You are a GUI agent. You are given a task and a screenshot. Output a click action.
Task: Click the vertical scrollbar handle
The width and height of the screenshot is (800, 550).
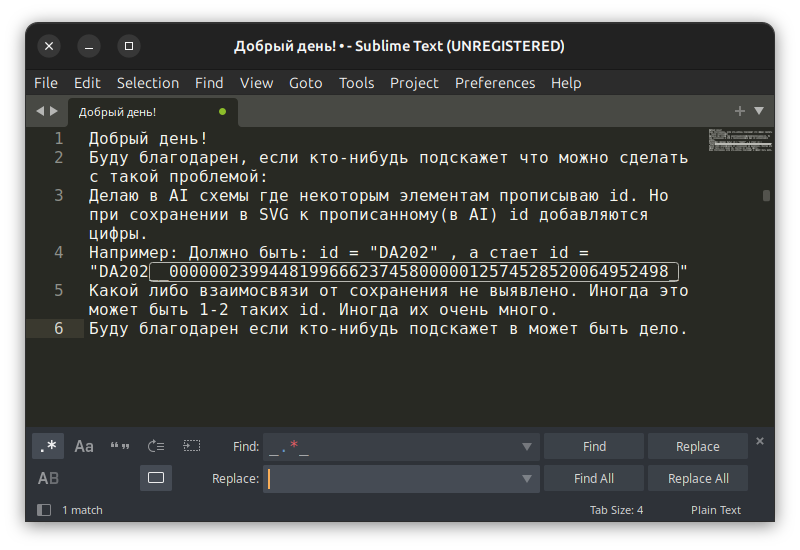point(766,195)
